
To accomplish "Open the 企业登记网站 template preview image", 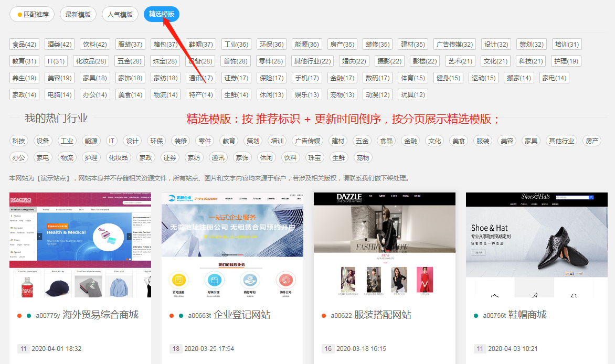I will (x=232, y=245).
